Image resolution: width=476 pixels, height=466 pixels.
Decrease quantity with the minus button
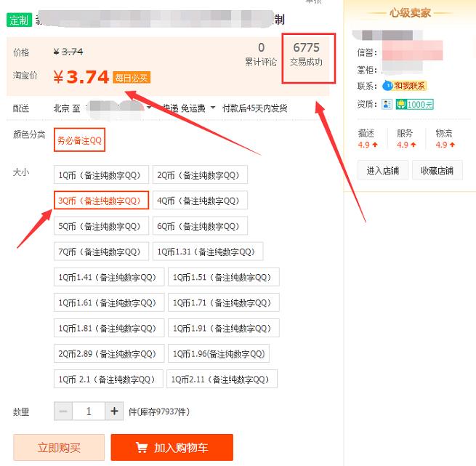pyautogui.click(x=63, y=411)
